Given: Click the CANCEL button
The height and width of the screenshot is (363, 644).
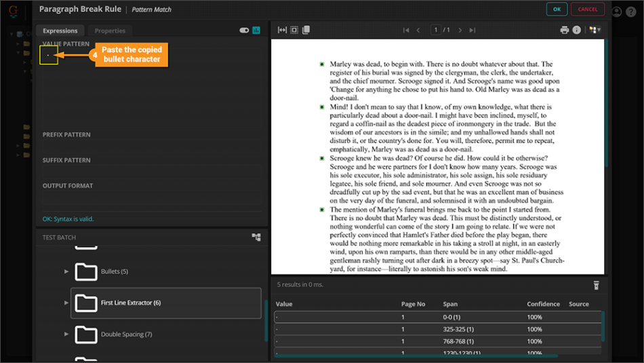Looking at the screenshot, I should click(x=587, y=9).
